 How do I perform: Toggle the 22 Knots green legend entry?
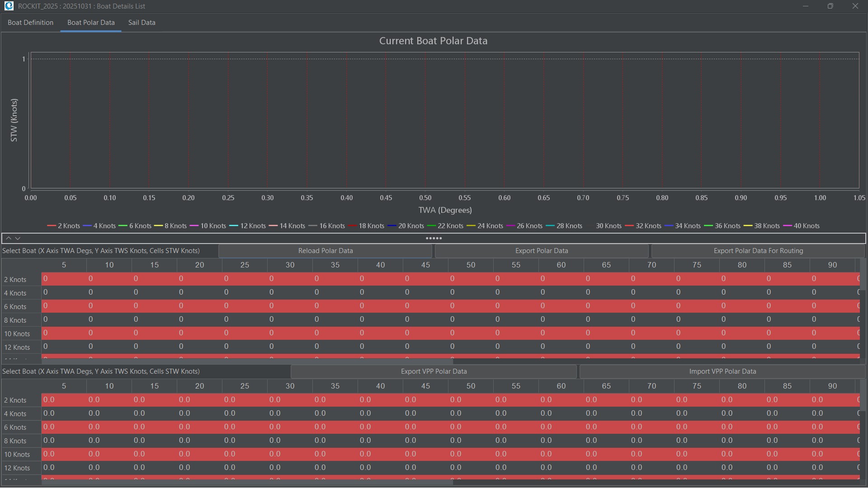tap(445, 226)
